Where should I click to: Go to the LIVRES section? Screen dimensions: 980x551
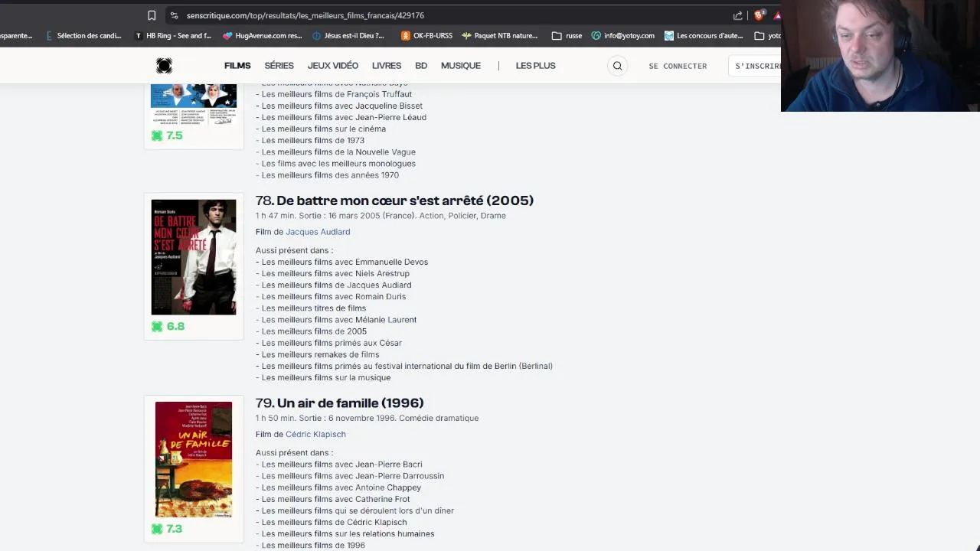tap(387, 66)
